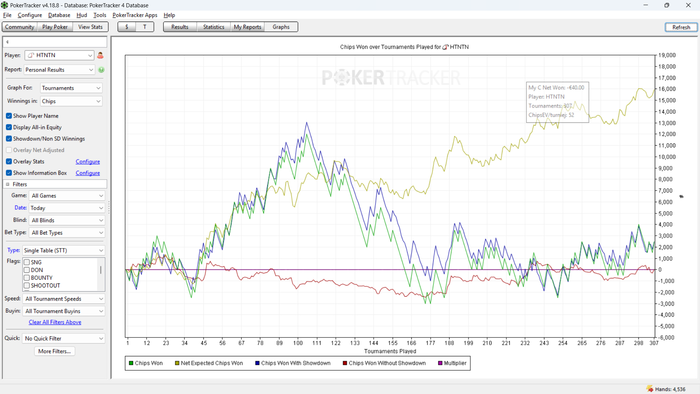This screenshot has height=394, width=700.
Task: Click the hands icon in the status bar
Action: pos(650,389)
